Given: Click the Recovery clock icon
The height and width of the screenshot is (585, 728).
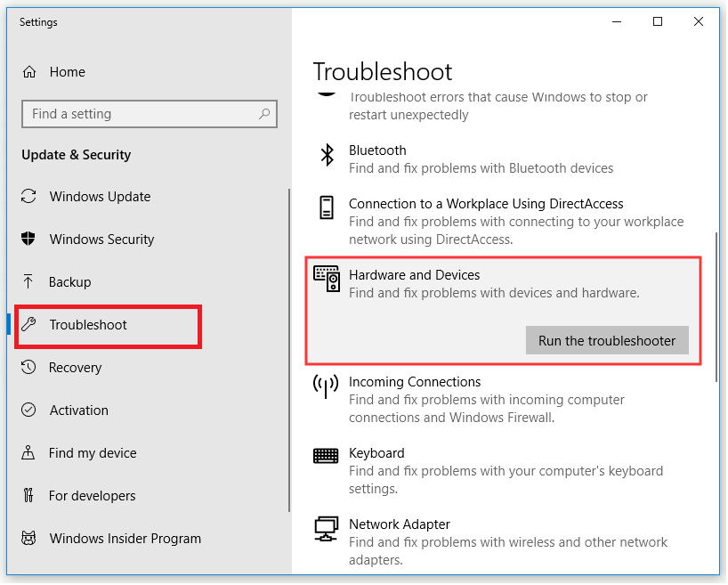Looking at the screenshot, I should [x=28, y=367].
